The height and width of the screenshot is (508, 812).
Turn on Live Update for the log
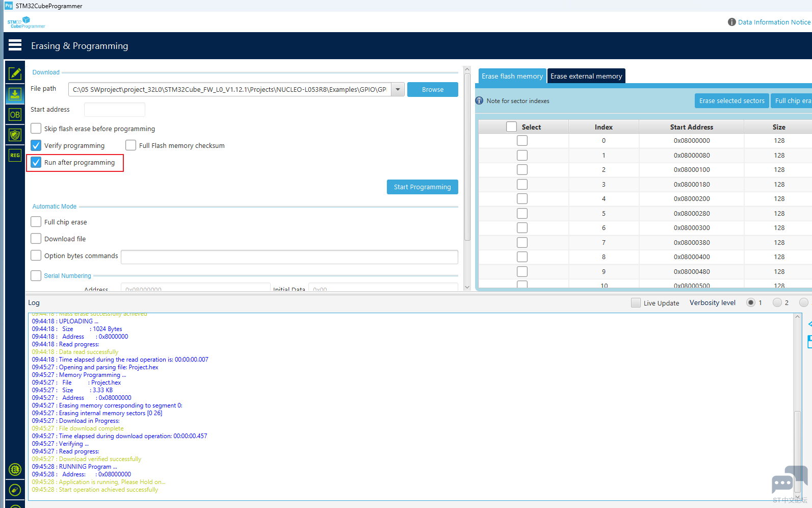pyautogui.click(x=636, y=302)
